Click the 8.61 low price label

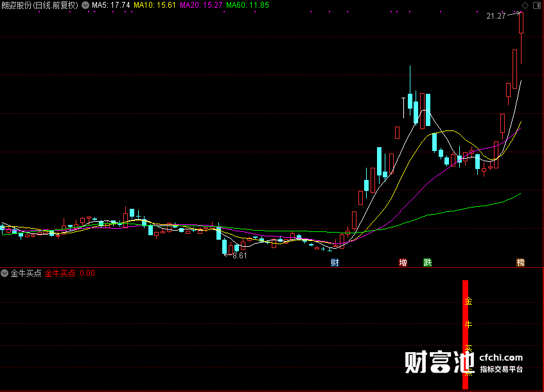coord(240,256)
